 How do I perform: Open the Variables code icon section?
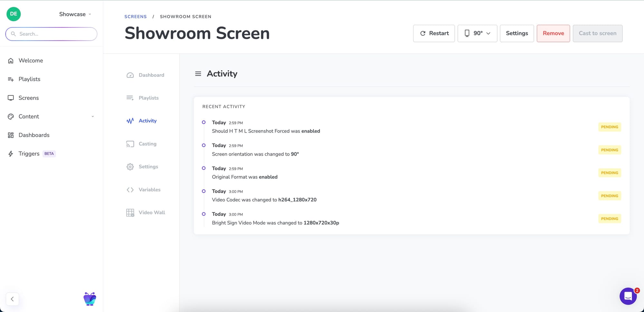(130, 190)
